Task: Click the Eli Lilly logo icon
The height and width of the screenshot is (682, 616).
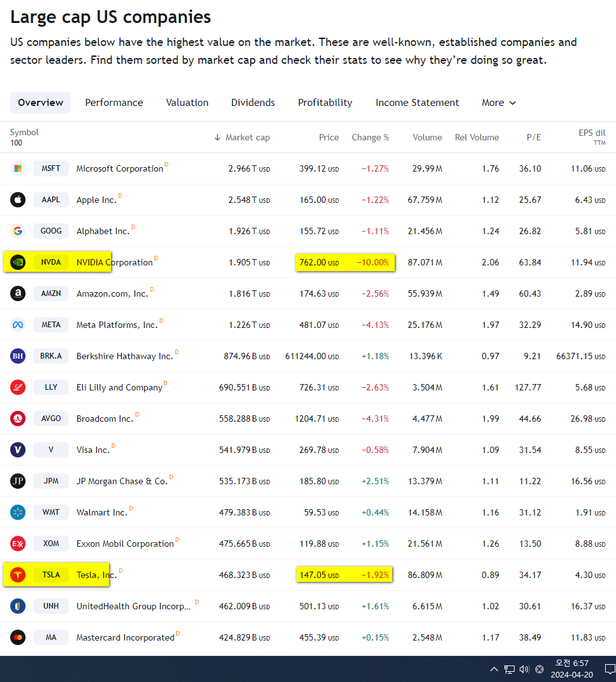Action: click(x=18, y=387)
